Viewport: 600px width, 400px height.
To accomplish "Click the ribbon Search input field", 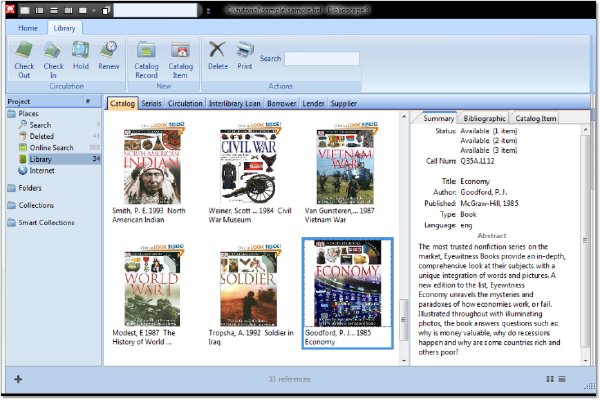I will click(322, 59).
